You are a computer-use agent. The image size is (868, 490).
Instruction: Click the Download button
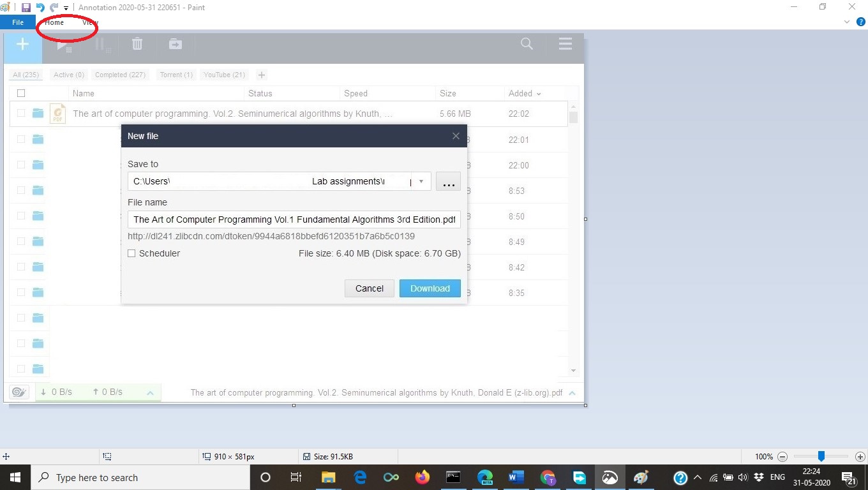(x=430, y=288)
